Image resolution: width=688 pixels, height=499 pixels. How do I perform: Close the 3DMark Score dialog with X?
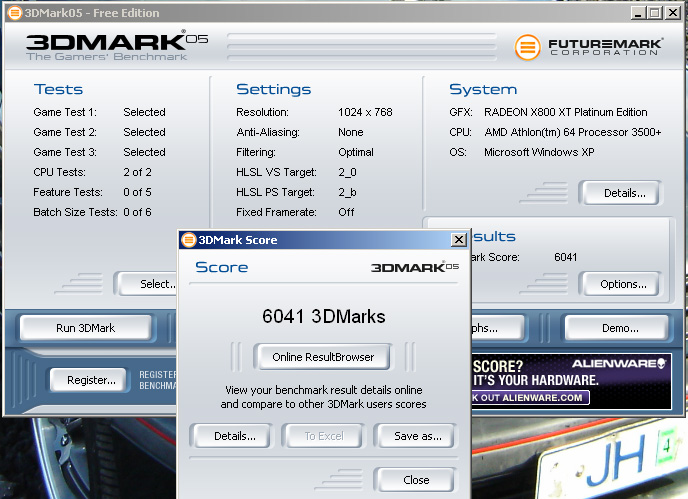pyautogui.click(x=458, y=240)
